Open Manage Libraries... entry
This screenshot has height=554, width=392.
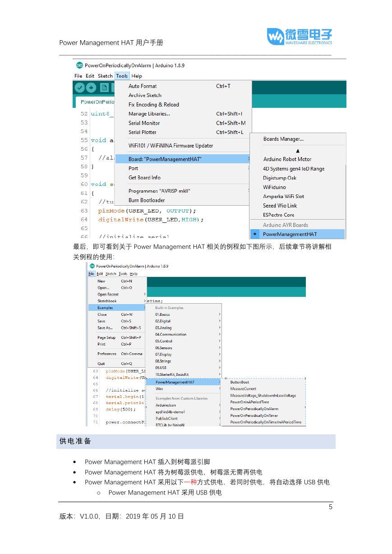click(x=183, y=114)
